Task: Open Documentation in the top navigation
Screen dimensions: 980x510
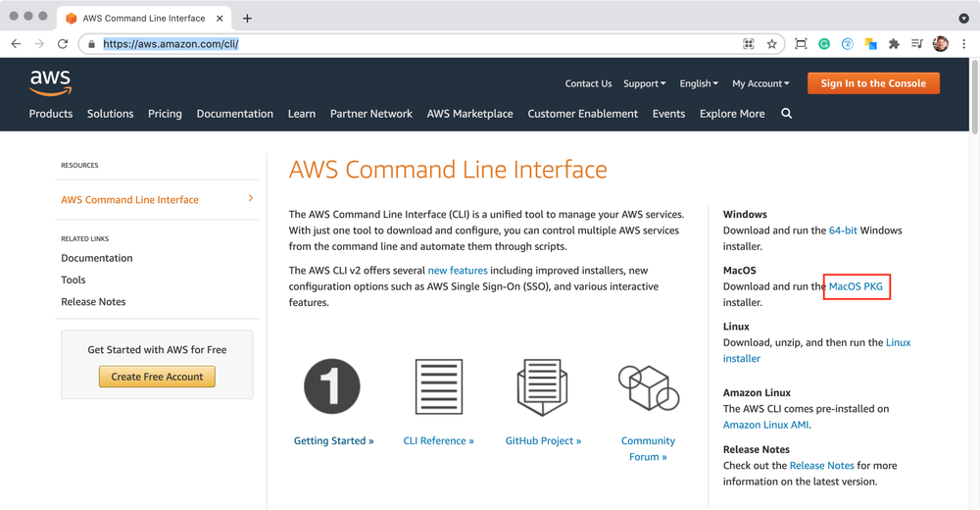Action: click(235, 114)
